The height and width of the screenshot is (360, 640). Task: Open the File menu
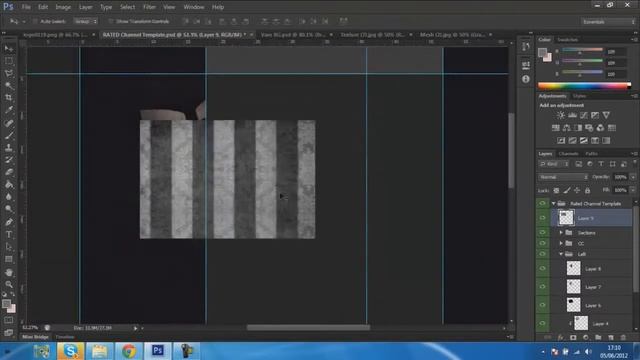click(26, 7)
